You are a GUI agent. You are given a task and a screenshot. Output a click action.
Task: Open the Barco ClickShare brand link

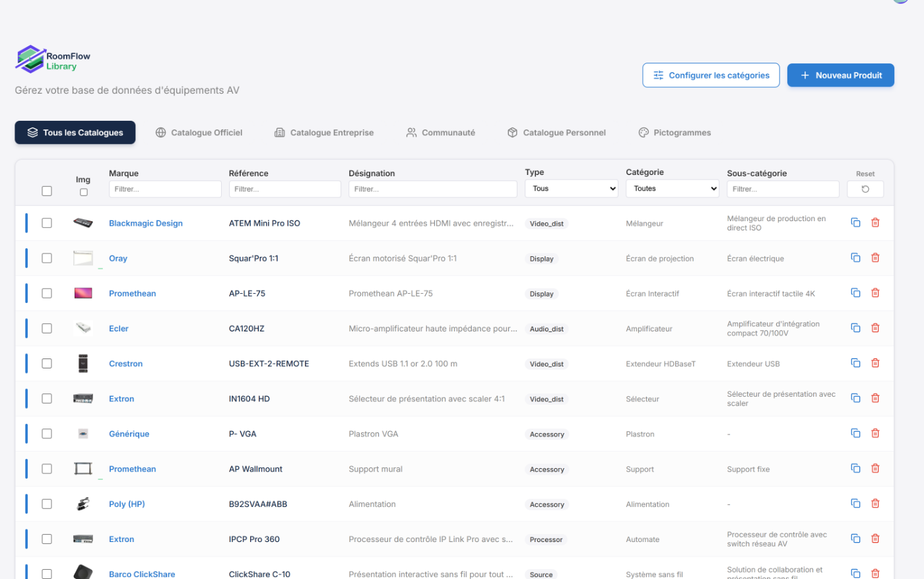click(142, 574)
